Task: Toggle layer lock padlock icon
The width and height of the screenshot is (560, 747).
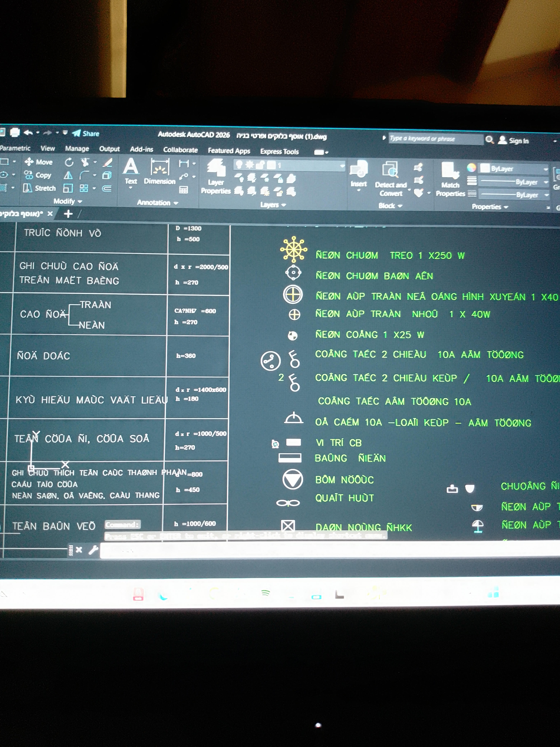Action: [260, 165]
